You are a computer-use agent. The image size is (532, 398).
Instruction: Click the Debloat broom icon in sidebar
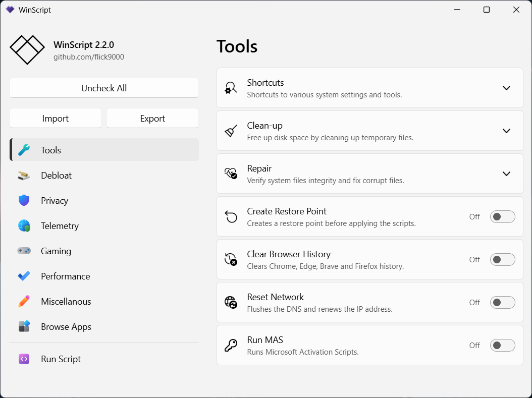pos(24,176)
